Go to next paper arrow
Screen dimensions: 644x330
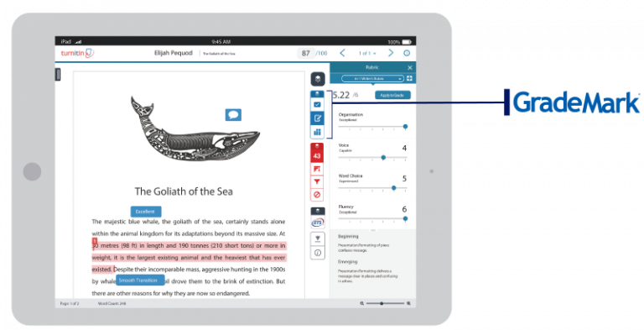(391, 53)
